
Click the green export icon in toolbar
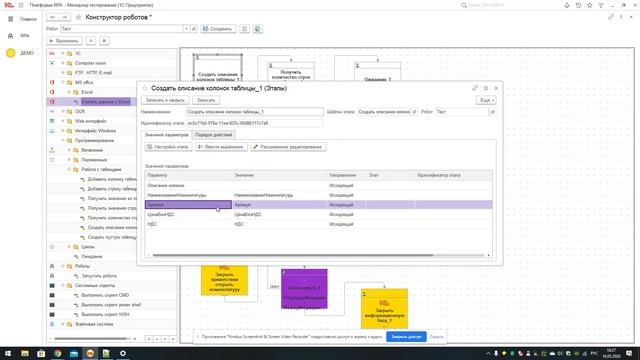(x=258, y=29)
